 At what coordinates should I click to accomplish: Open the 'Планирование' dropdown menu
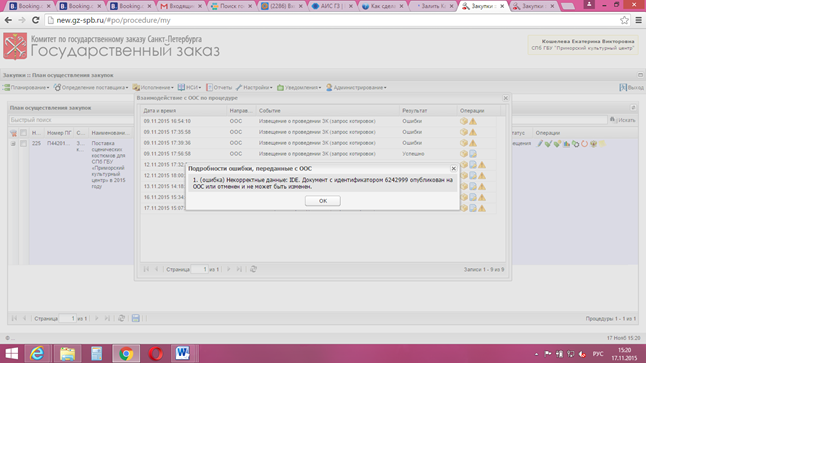point(26,88)
